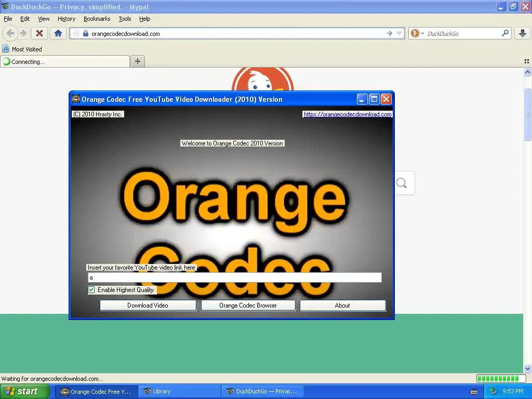Click the page scrollbar down arrow
The height and width of the screenshot is (399, 532).
[x=527, y=368]
